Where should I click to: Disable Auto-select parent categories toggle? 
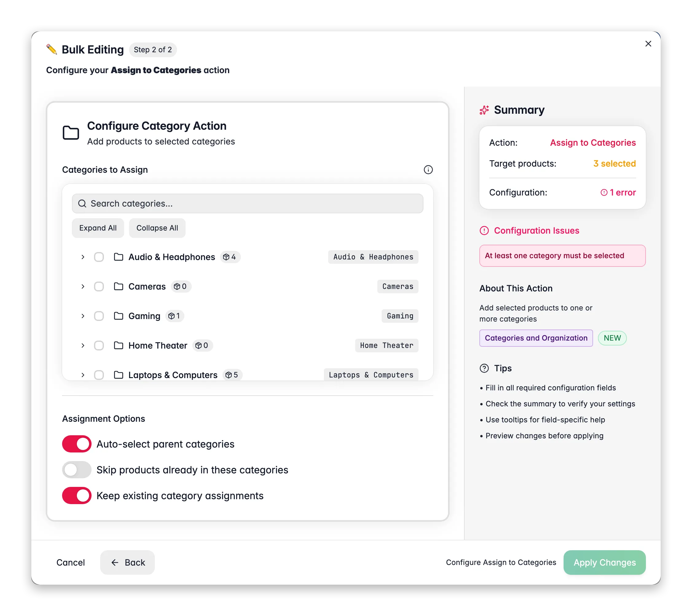click(77, 444)
